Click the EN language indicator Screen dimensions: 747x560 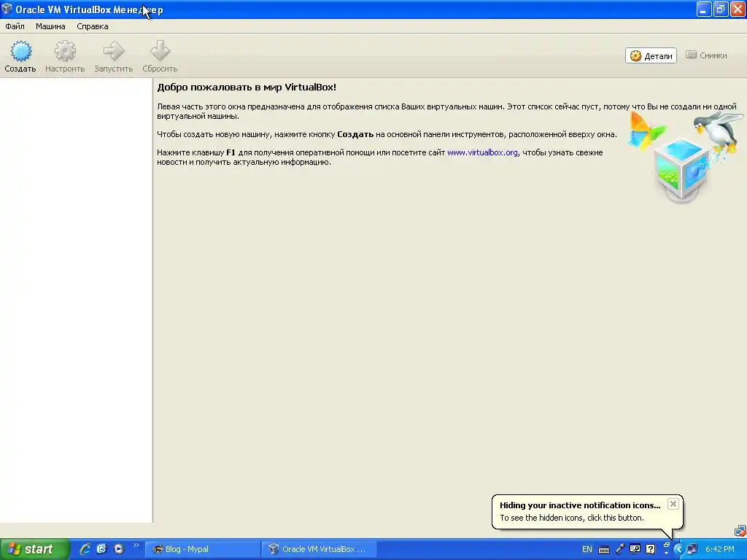click(x=587, y=549)
